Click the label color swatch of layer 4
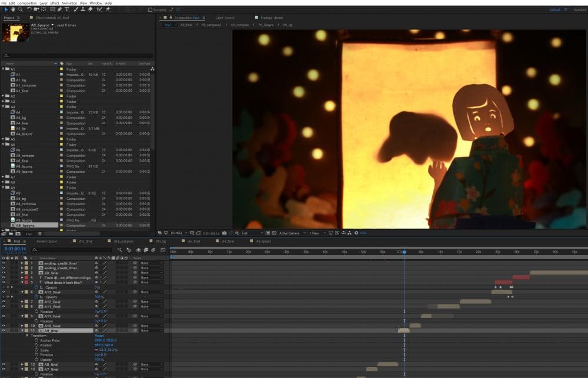Image resolution: width=588 pixels, height=378 pixels. click(26, 278)
